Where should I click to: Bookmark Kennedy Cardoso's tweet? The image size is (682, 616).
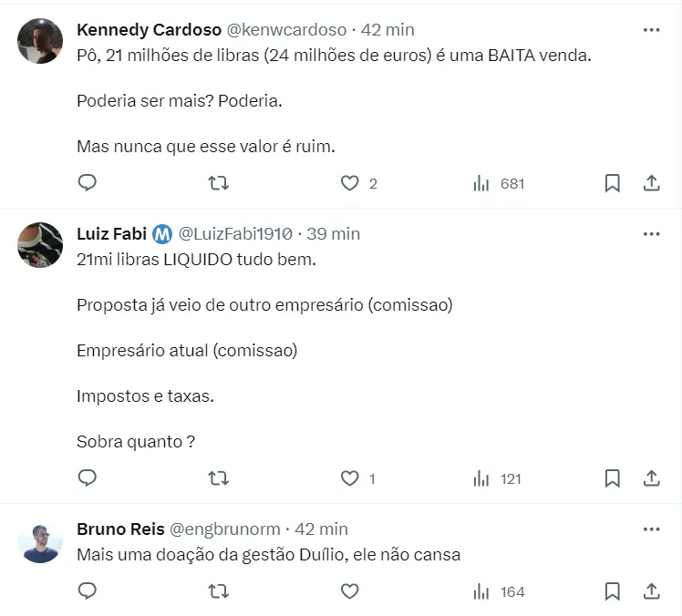[x=613, y=183]
